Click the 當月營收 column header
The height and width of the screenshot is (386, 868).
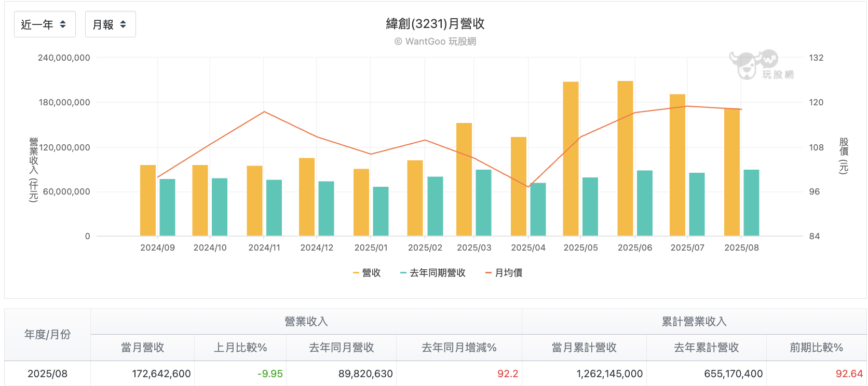click(x=143, y=348)
